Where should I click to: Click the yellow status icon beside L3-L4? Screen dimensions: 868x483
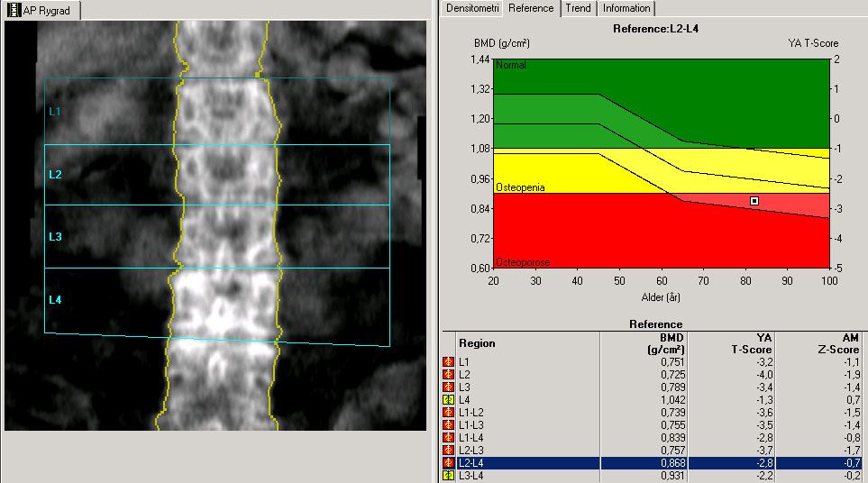(x=448, y=476)
